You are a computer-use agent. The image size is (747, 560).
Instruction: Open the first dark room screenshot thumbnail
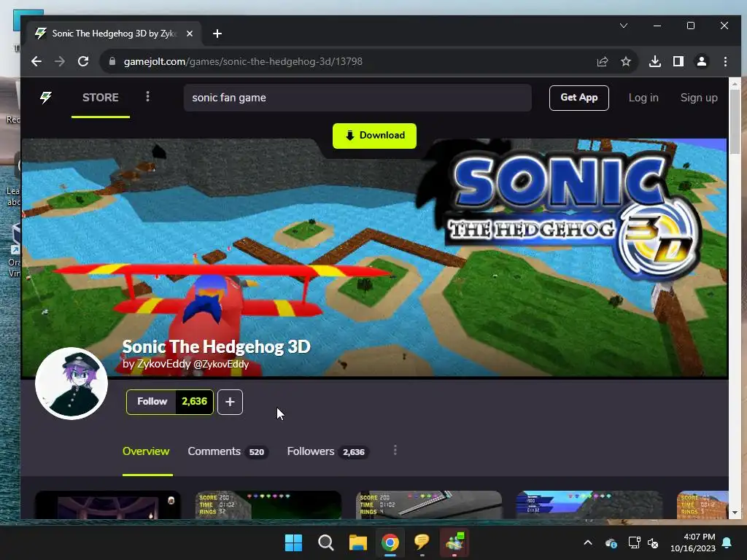pos(108,505)
